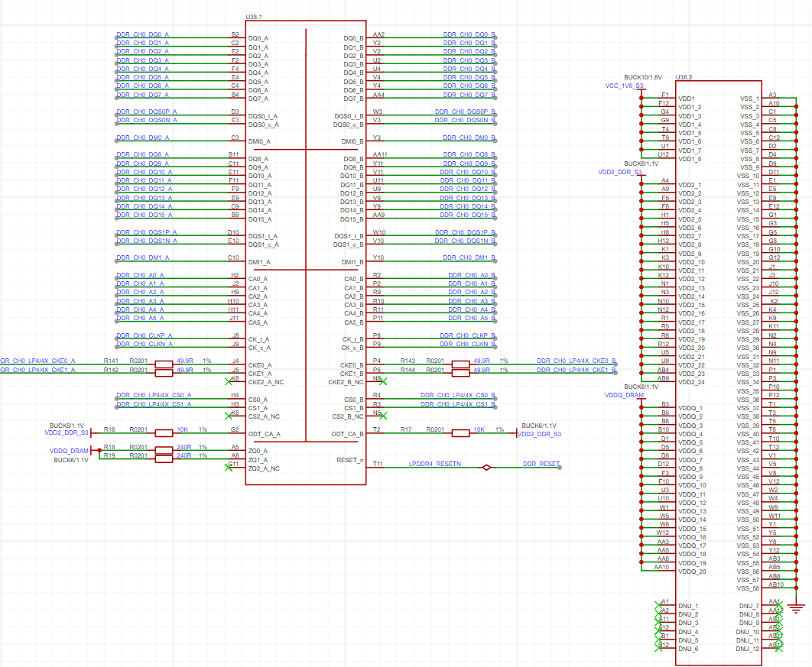Image resolution: width=812 pixels, height=667 pixels.
Task: Select the DDR_CH0_DM1_A net label
Action: coord(142,257)
